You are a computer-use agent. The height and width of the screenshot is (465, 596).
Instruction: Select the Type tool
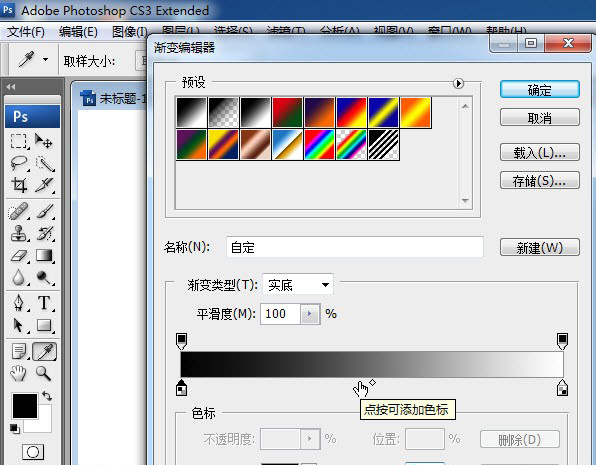pos(44,303)
